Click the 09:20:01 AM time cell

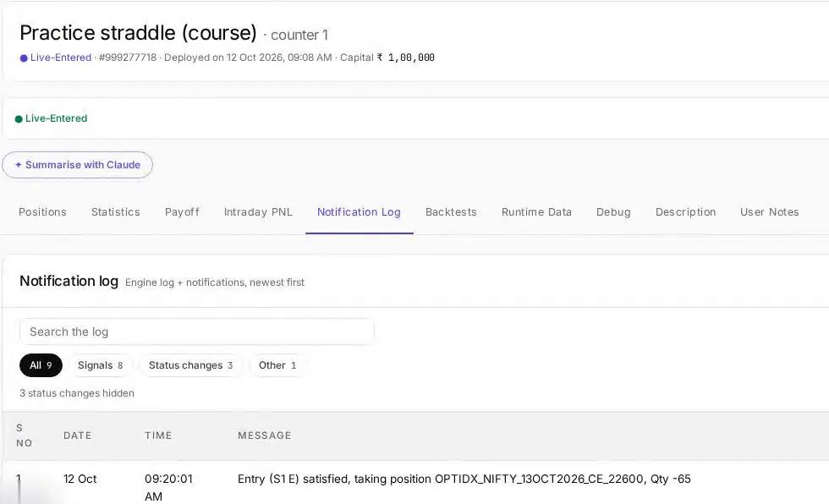coord(168,488)
